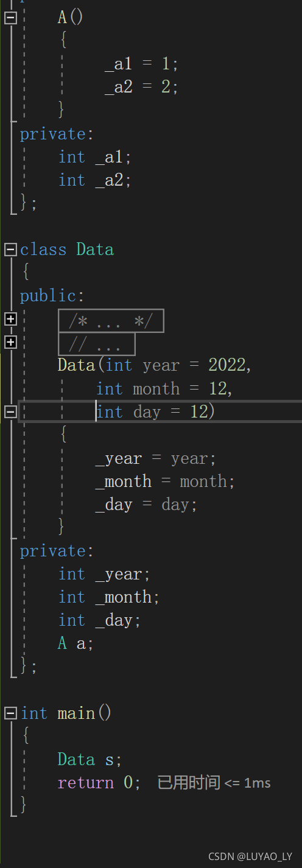The height and width of the screenshot is (868, 302).
Task: Click the return 0; statement
Action: [99, 783]
